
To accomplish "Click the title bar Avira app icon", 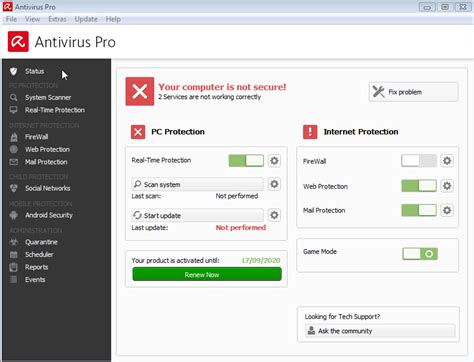I will pos(7,7).
